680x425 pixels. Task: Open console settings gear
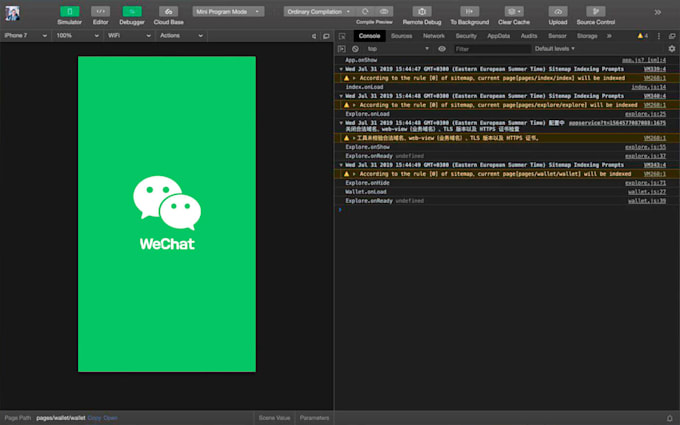pyautogui.click(x=672, y=49)
